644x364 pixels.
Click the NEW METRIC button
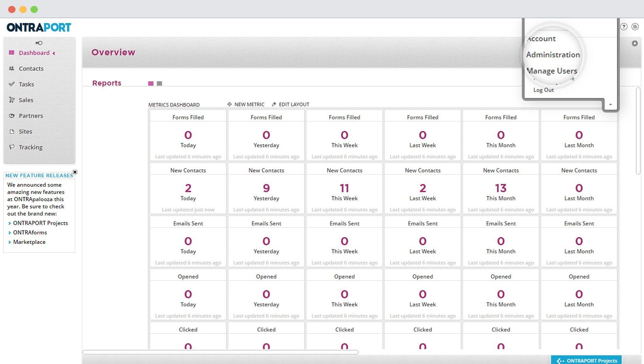pos(246,104)
